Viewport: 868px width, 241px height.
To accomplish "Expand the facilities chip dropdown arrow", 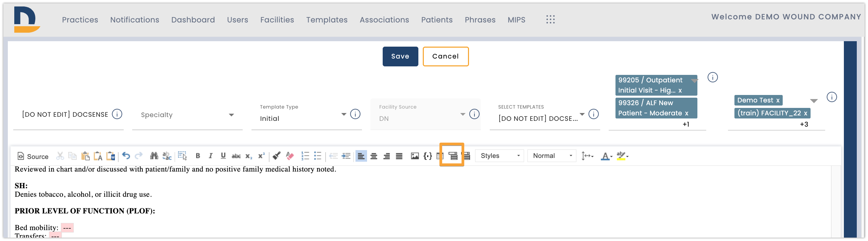I will coord(814,101).
